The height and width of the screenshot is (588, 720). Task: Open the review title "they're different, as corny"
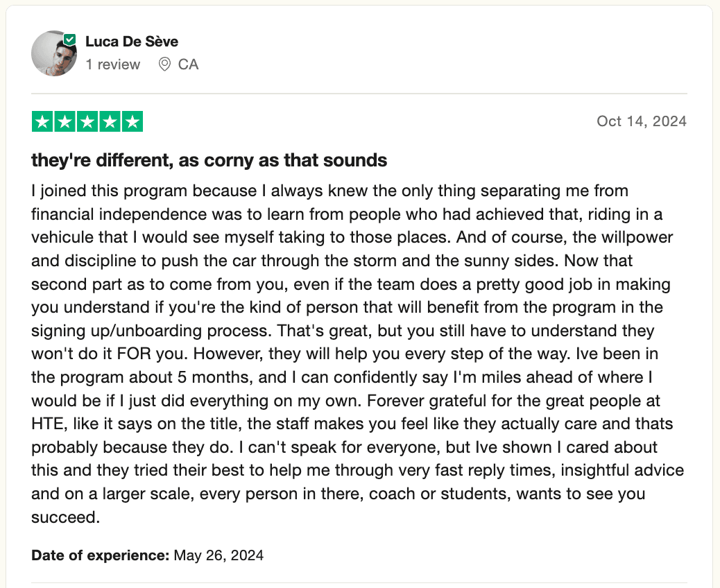point(209,161)
